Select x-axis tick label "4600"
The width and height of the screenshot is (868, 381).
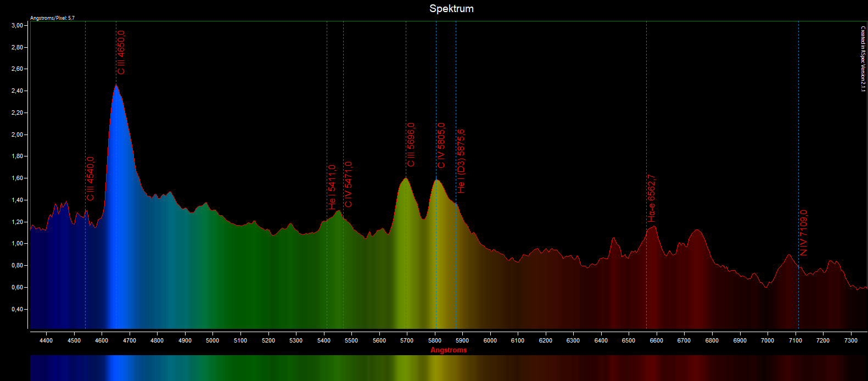click(102, 340)
